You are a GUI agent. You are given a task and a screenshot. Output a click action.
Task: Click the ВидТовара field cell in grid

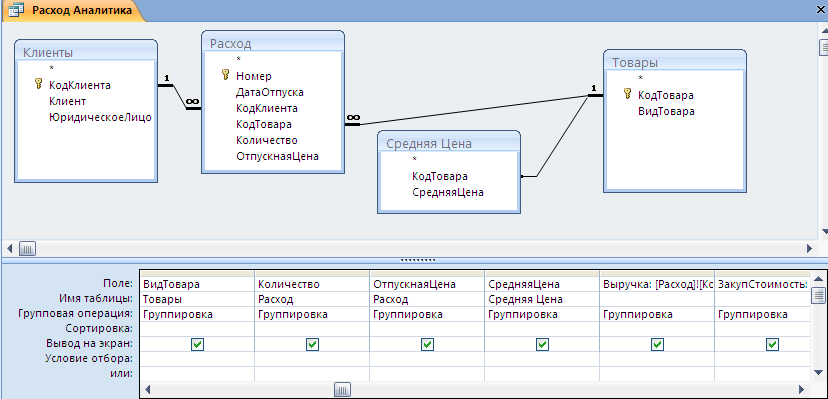point(197,284)
